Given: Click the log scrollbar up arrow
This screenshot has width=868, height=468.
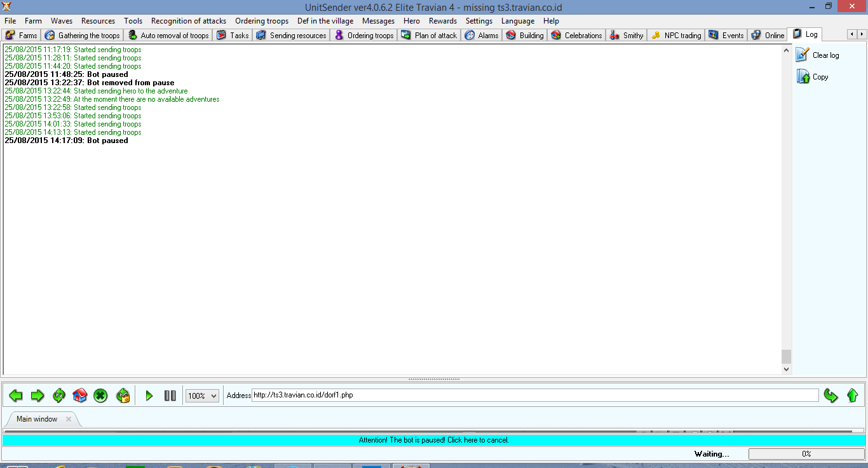Looking at the screenshot, I should [787, 49].
